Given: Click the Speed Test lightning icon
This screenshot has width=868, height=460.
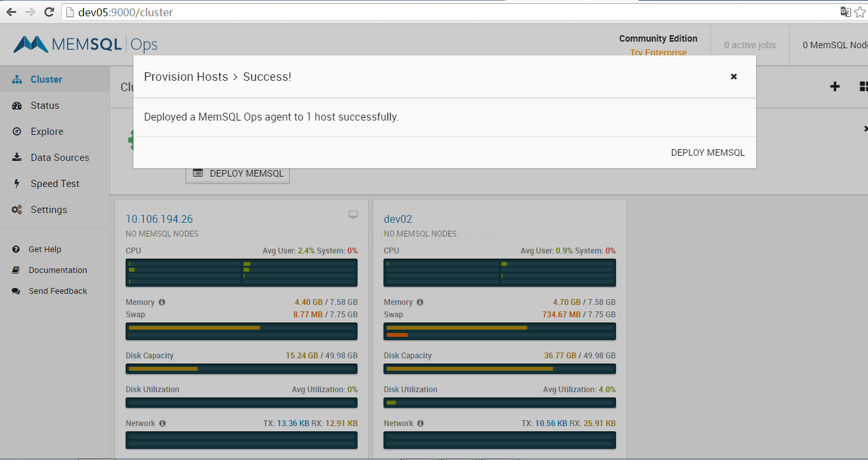Looking at the screenshot, I should coord(17,184).
